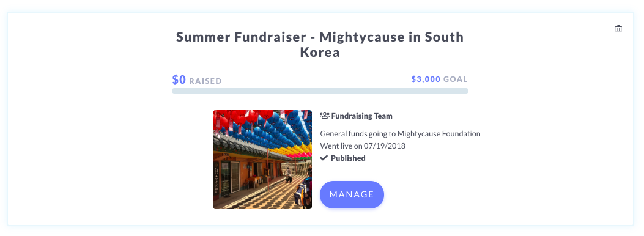Screen dimensions: 644x236
Task: Click the Mightycause Foundation name text
Action: coord(439,133)
